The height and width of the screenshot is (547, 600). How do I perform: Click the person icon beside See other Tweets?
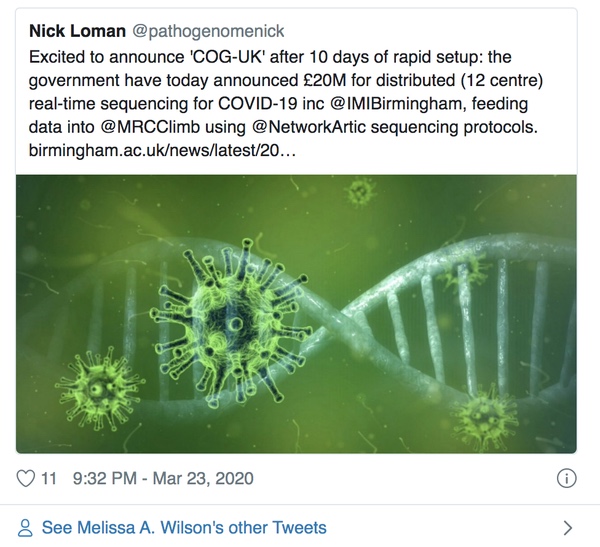26,527
